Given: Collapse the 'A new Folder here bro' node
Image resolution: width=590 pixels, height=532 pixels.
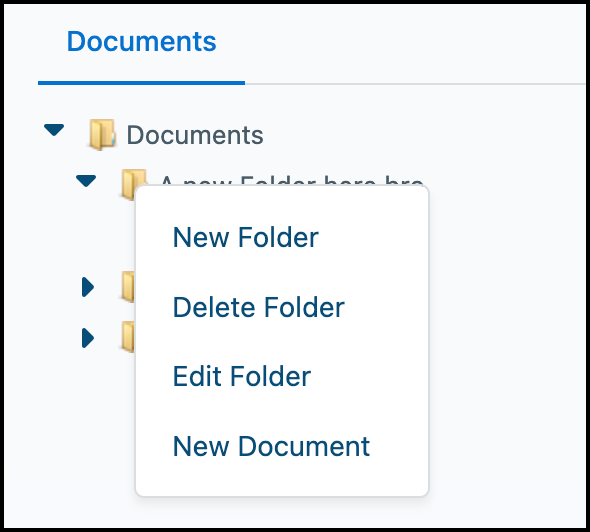Looking at the screenshot, I should click(x=86, y=181).
